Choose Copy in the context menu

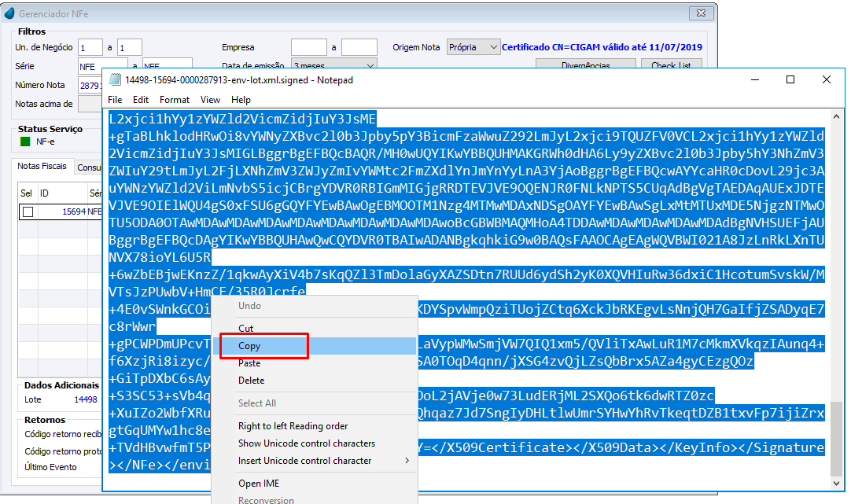coord(315,346)
